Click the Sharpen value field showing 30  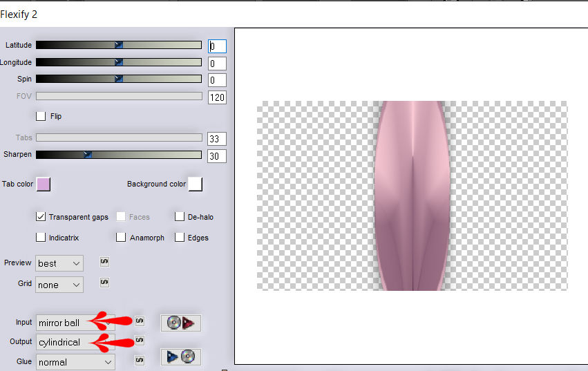[217, 156]
